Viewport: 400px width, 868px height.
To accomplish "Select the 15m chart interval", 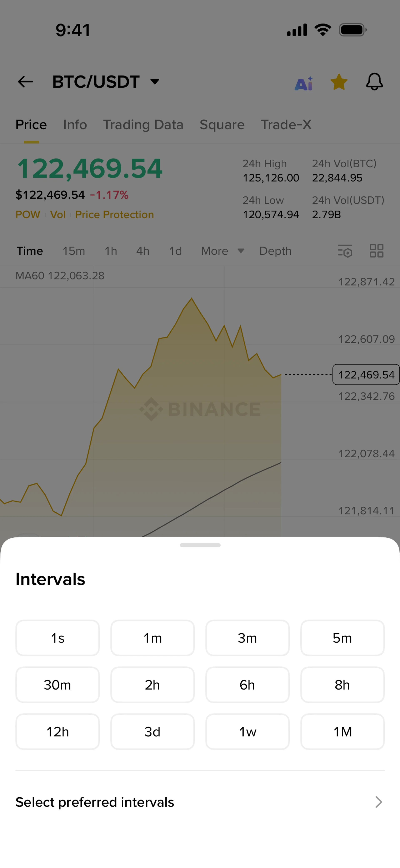I will pos(74,251).
